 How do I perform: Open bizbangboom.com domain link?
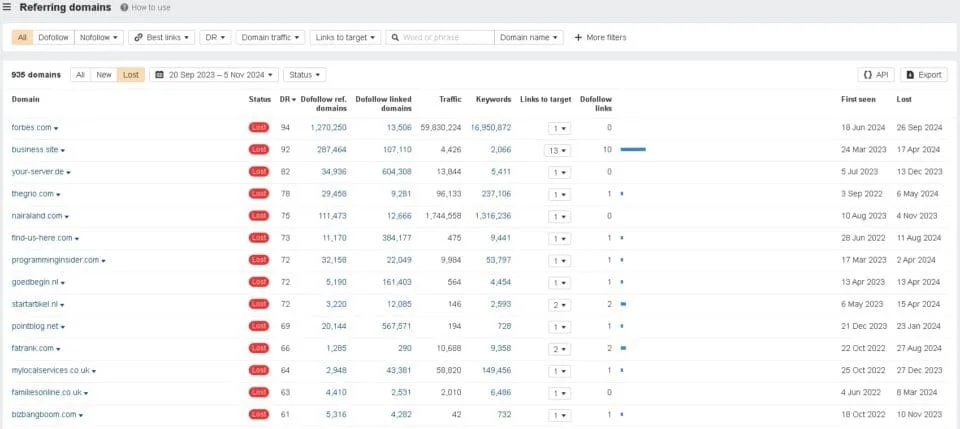(43, 414)
